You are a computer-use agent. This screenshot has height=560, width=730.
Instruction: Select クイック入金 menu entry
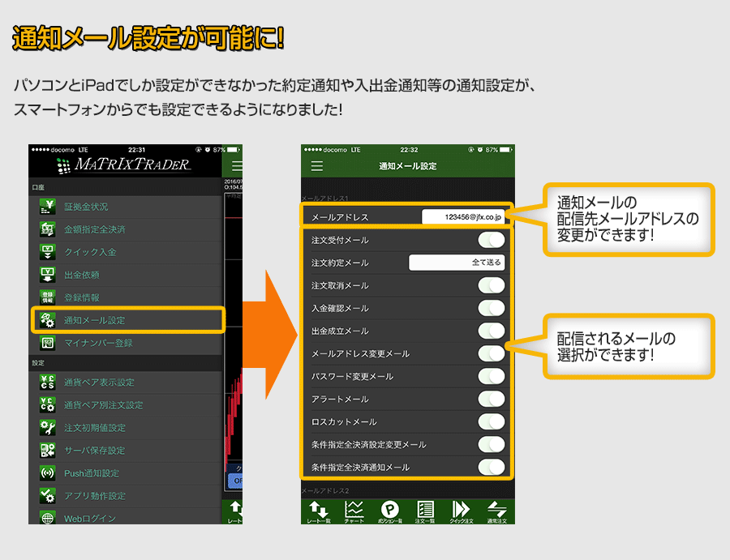point(126,252)
